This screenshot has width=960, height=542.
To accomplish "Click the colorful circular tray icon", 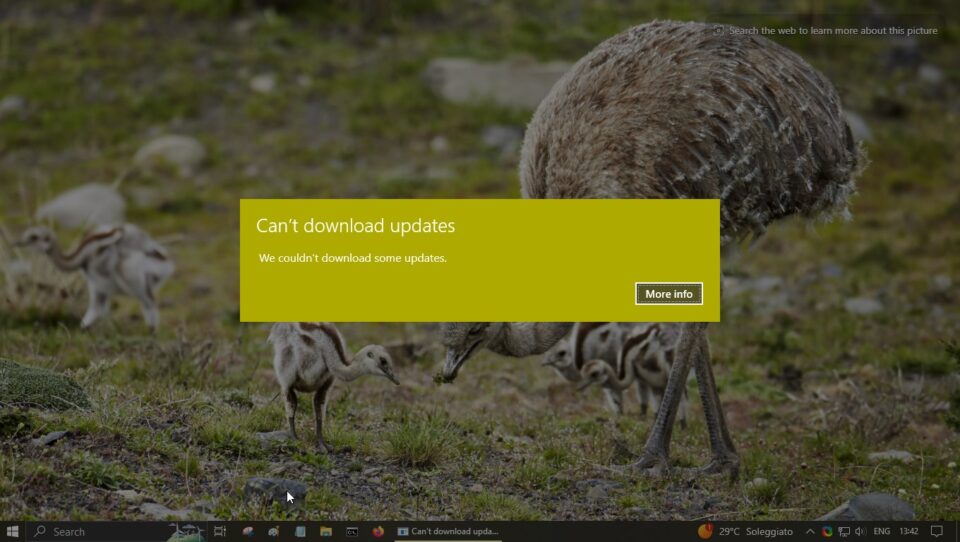I will coord(827,532).
